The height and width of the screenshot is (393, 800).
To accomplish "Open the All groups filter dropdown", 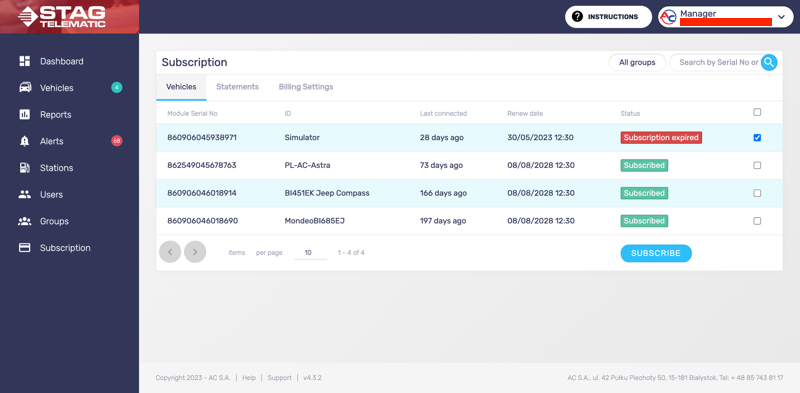I will click(x=637, y=62).
